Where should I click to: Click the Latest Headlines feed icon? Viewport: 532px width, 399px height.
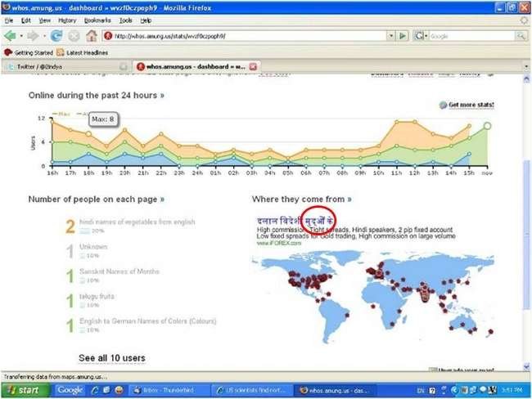click(61, 52)
